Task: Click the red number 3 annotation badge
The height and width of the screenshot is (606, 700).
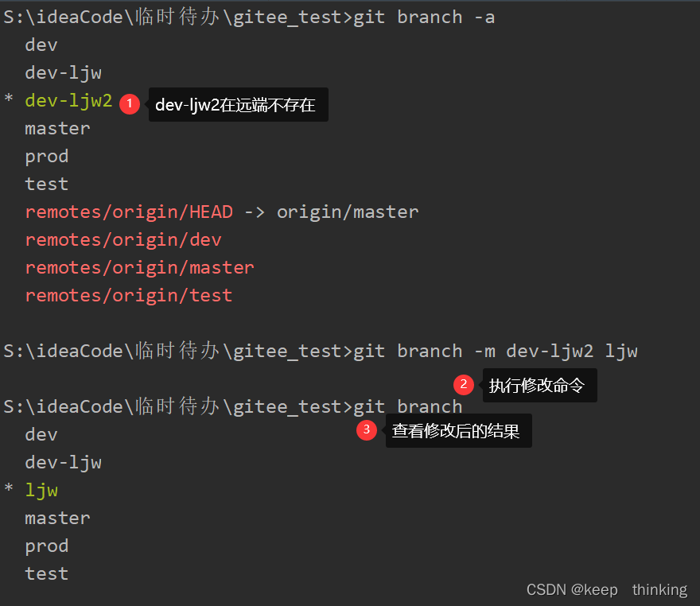Action: (367, 430)
